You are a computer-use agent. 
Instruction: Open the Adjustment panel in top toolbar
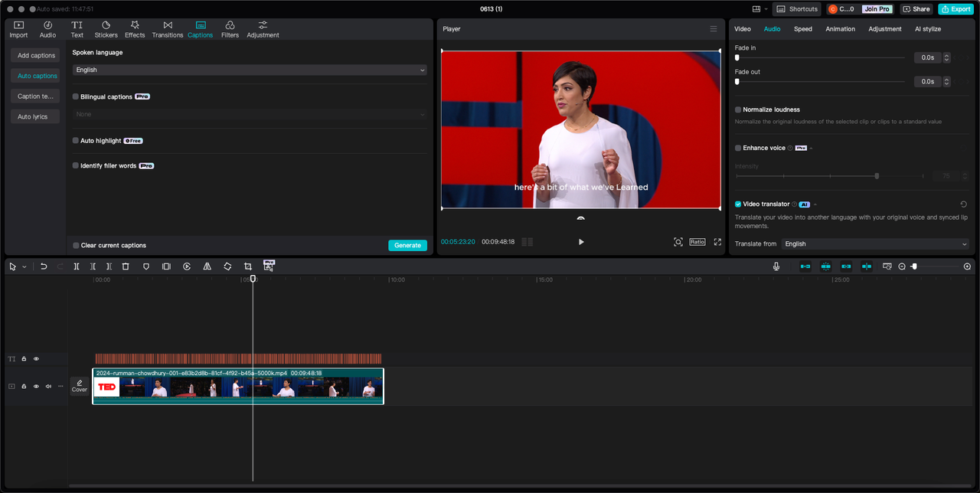pyautogui.click(x=263, y=29)
